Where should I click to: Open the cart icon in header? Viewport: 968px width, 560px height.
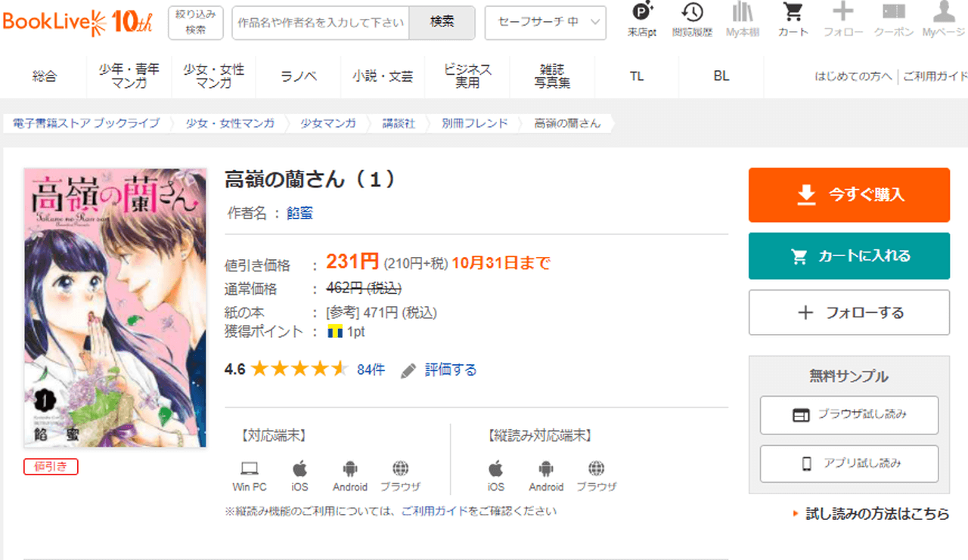tap(793, 19)
